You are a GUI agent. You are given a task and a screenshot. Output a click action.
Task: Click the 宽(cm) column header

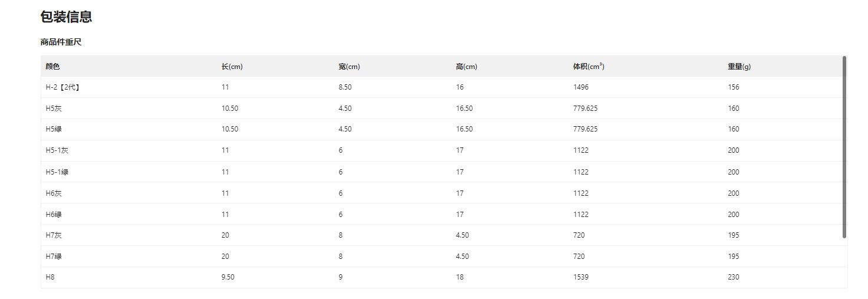(x=349, y=67)
